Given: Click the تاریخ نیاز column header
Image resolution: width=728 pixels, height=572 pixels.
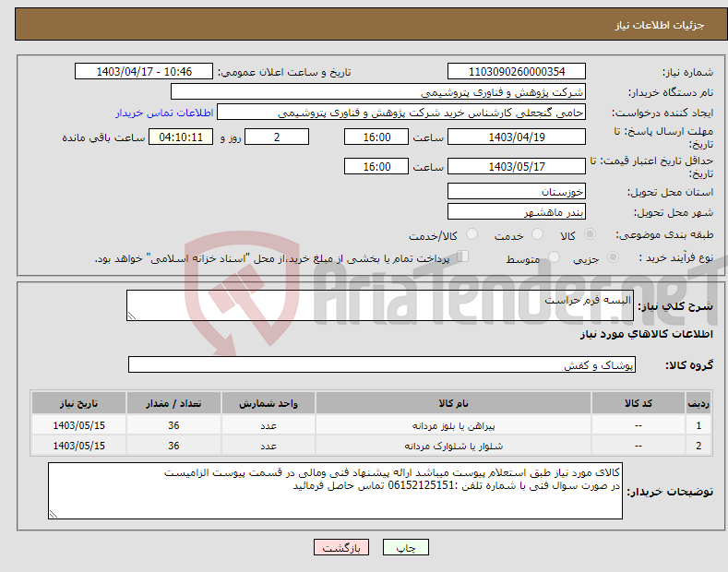Looking at the screenshot, I should coord(79,403).
